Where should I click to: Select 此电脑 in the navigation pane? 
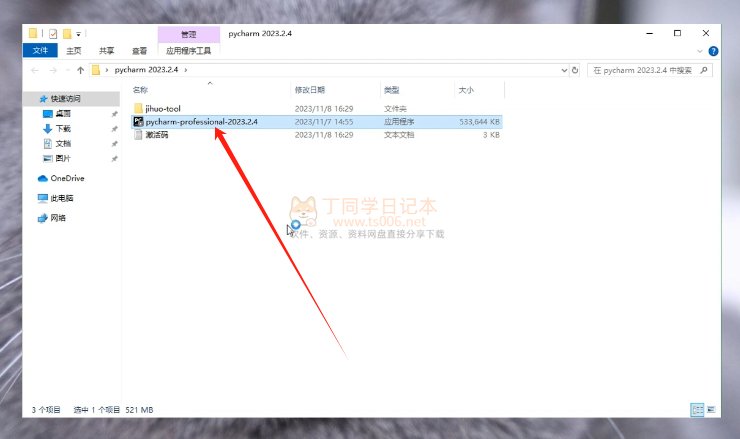(61, 198)
